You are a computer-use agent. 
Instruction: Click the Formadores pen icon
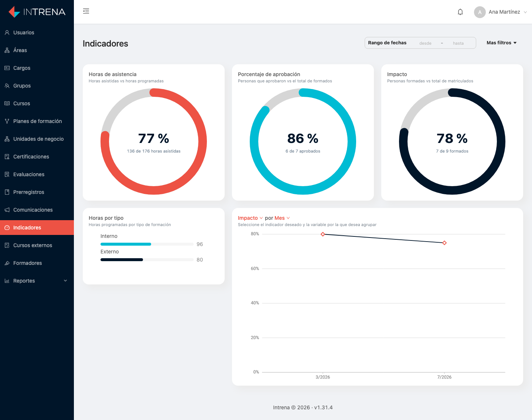pyautogui.click(x=7, y=263)
